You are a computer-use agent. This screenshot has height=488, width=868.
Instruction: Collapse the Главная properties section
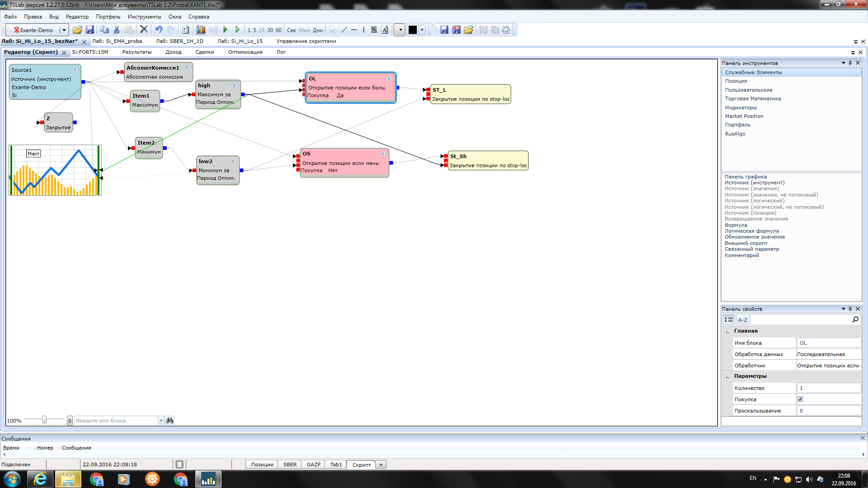pyautogui.click(x=727, y=331)
